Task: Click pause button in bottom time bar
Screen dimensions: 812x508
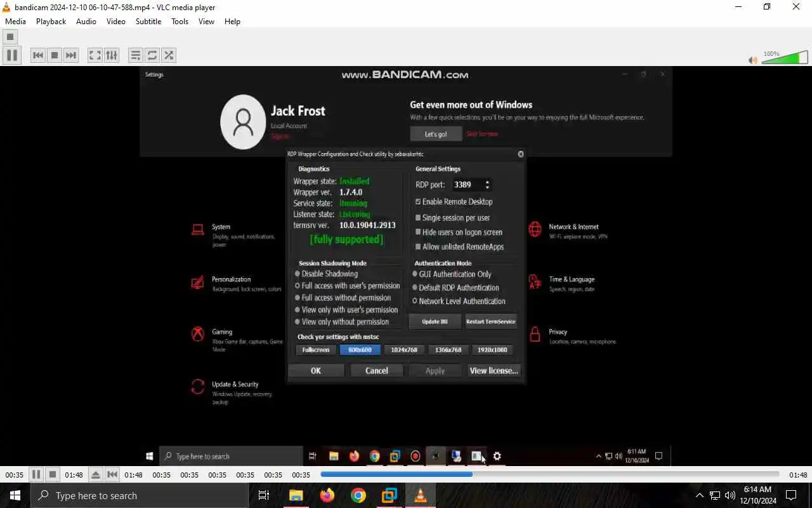Action: [x=36, y=474]
